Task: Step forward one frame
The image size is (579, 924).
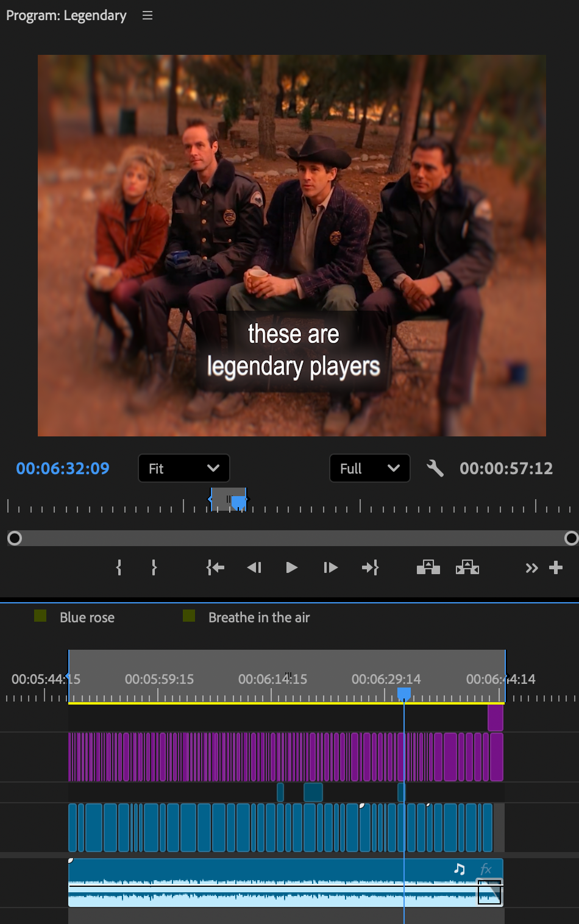Action: [330, 567]
